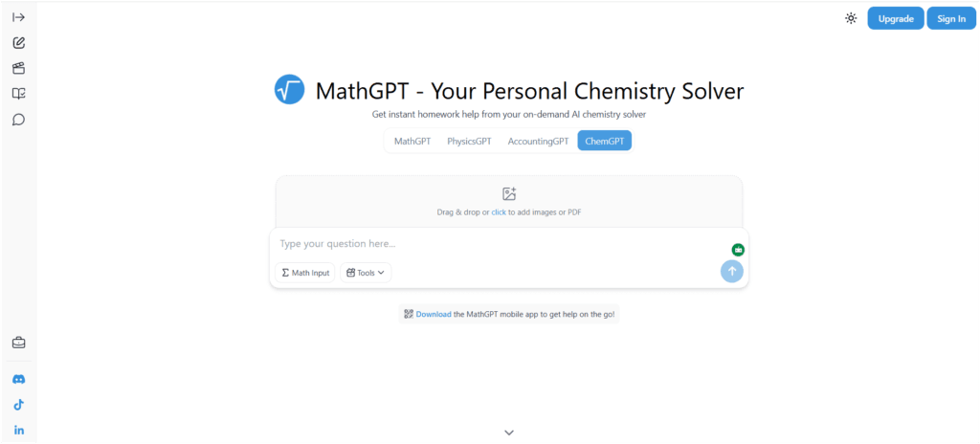Click the briefcase icon in the sidebar
Image resolution: width=980 pixels, height=444 pixels.
click(18, 343)
